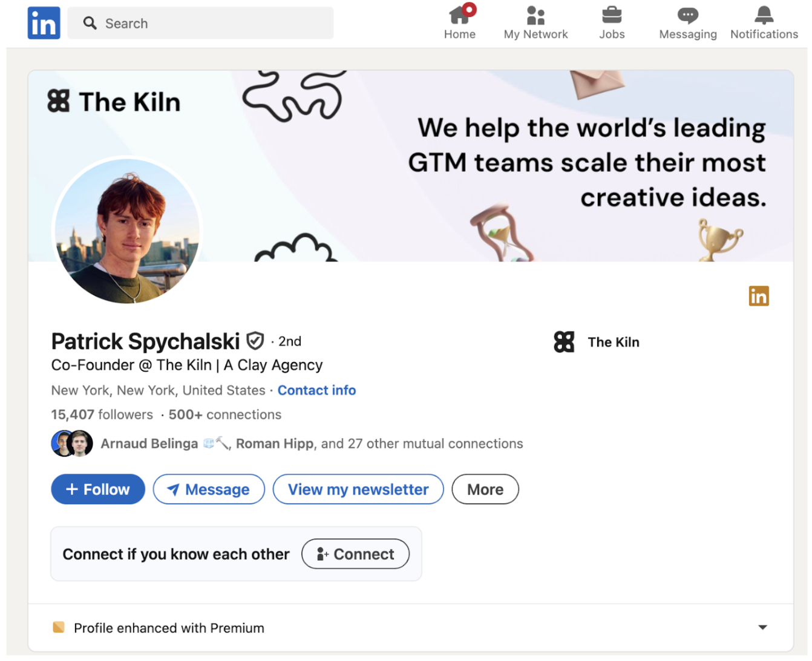
Task: Click The Kiln company logo icon
Action: (564, 342)
